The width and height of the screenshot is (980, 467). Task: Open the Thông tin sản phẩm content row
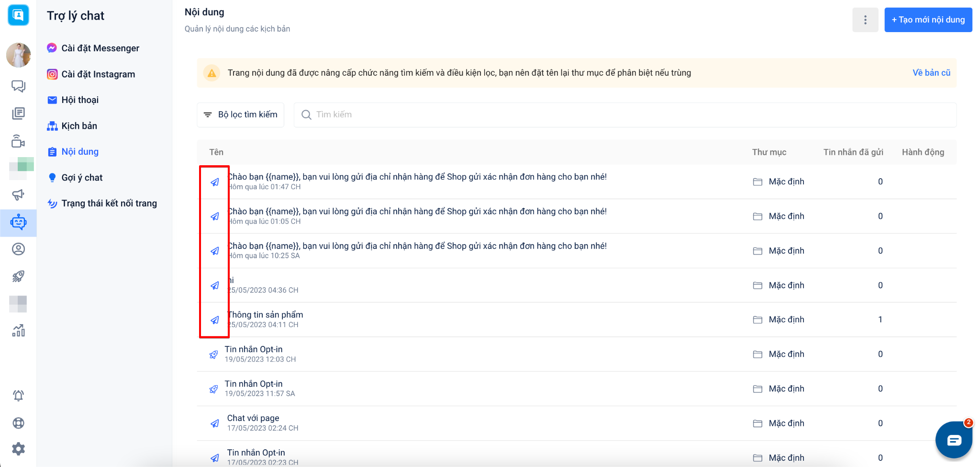point(265,315)
